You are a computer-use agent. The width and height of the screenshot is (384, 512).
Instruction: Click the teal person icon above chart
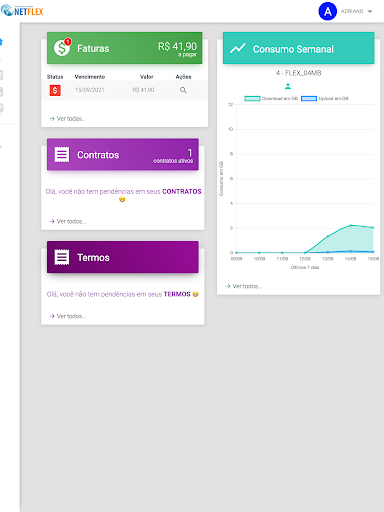click(288, 86)
